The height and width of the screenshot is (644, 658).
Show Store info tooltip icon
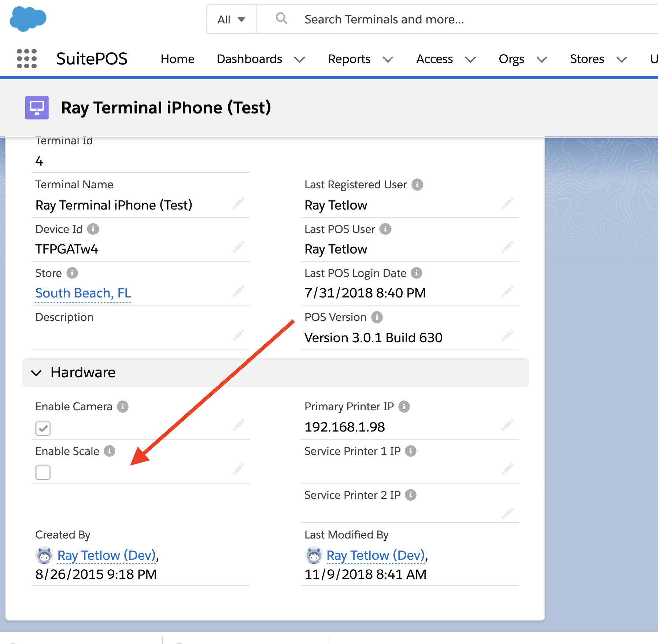coord(72,273)
